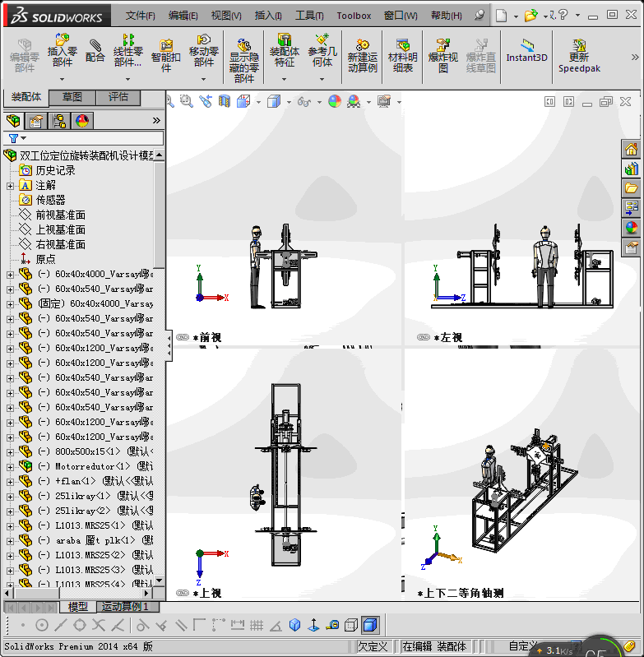This screenshot has width=644, height=657.
Task: Create 新建运动算例 new motion study
Action: click(363, 56)
